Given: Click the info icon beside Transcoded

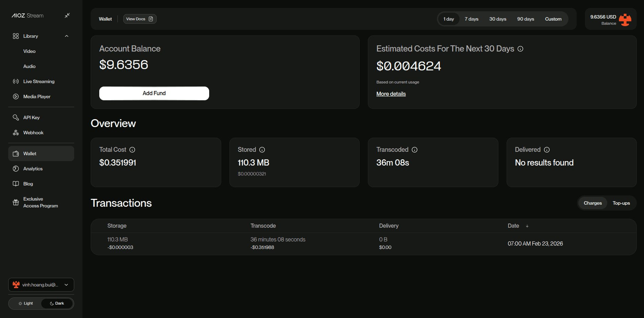Looking at the screenshot, I should 415,150.
